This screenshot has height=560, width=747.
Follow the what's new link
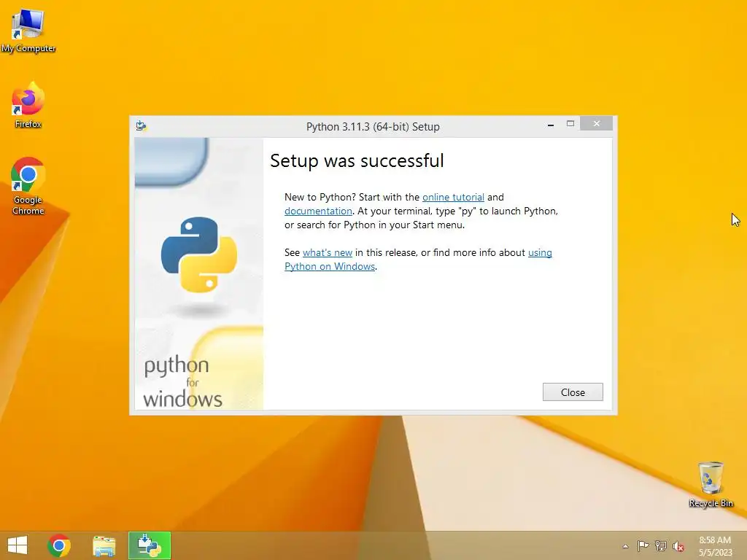pos(328,252)
